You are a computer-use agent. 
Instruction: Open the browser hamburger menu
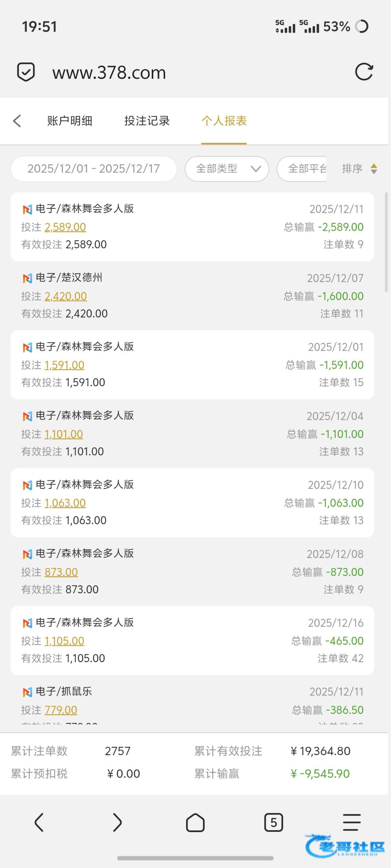coord(352,822)
